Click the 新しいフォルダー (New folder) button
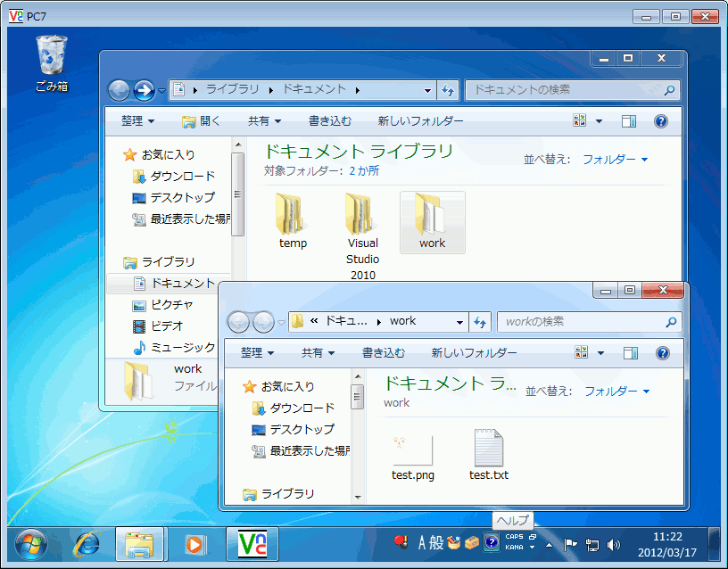Viewport: 728px width, 569px height. tap(473, 352)
